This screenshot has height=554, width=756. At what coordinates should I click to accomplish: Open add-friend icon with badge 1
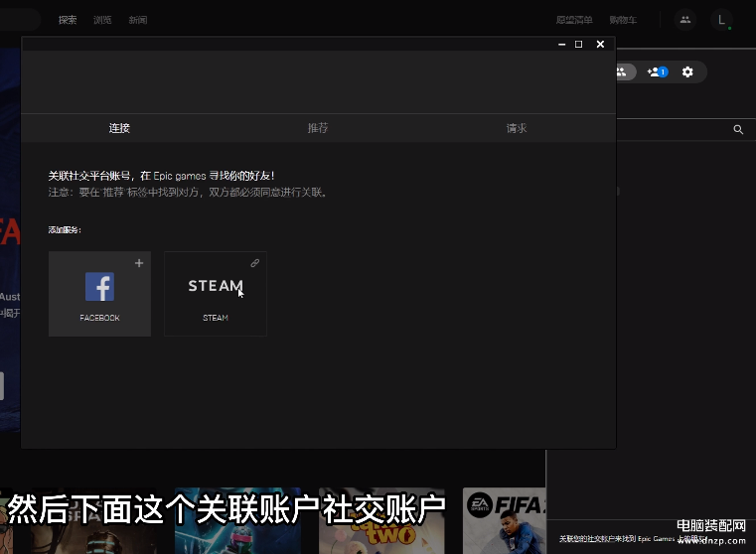tap(658, 71)
